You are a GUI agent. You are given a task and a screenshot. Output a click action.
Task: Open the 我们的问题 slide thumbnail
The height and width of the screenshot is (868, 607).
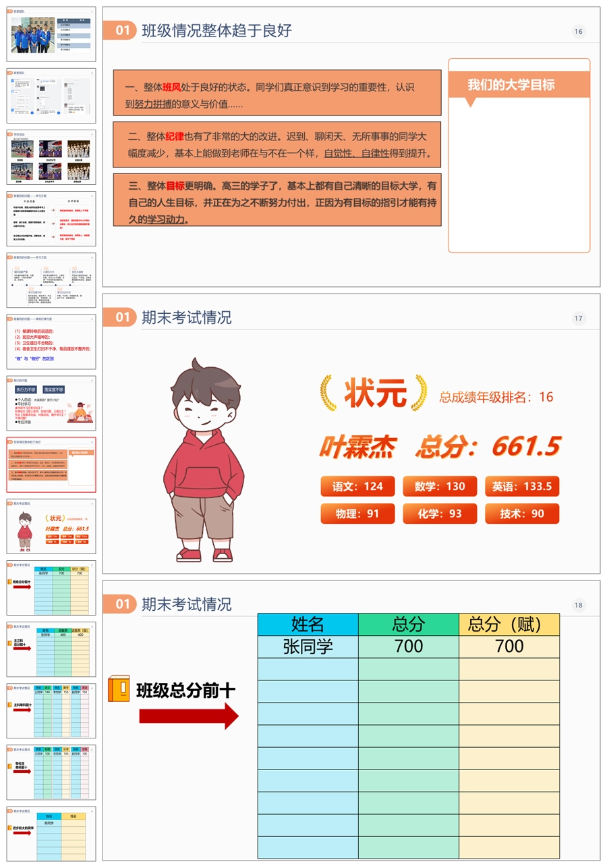point(51,404)
